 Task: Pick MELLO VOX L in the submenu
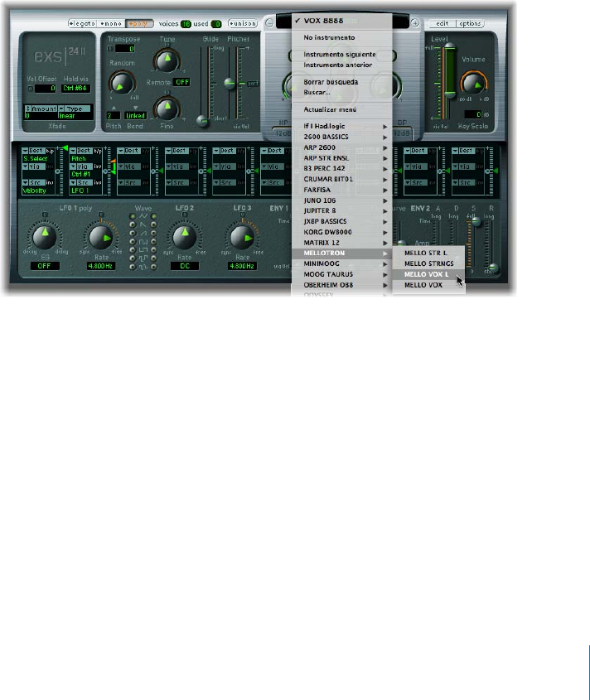(428, 274)
